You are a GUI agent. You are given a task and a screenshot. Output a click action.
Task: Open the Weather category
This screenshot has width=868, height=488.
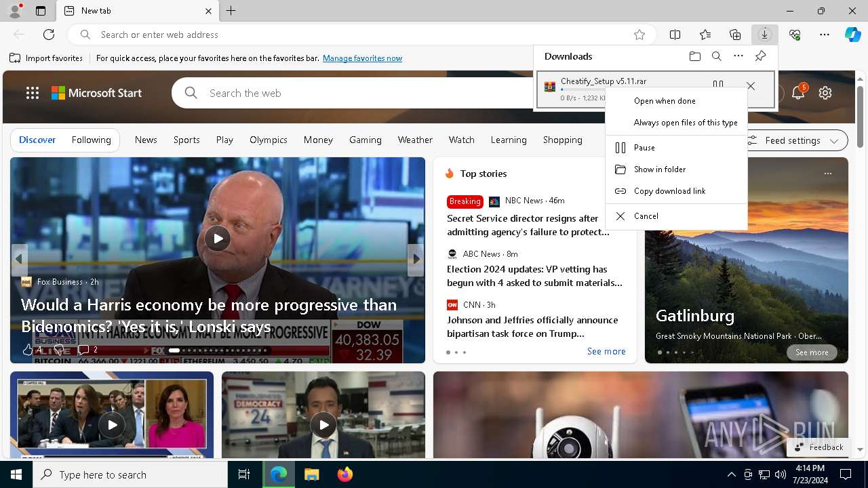point(415,140)
